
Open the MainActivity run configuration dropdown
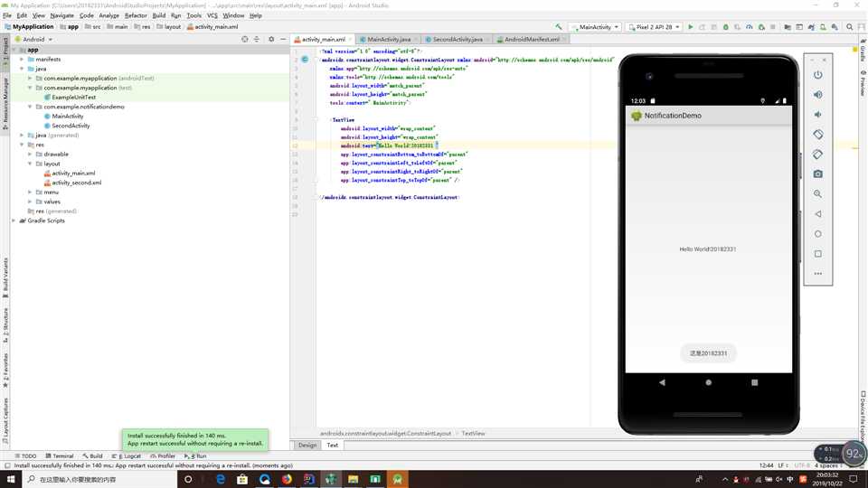tap(596, 26)
